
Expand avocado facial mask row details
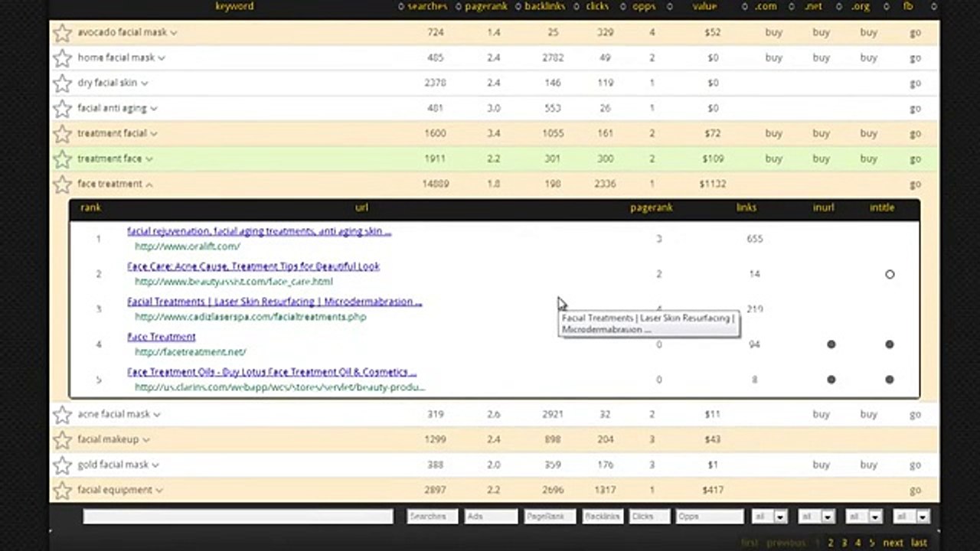click(174, 33)
